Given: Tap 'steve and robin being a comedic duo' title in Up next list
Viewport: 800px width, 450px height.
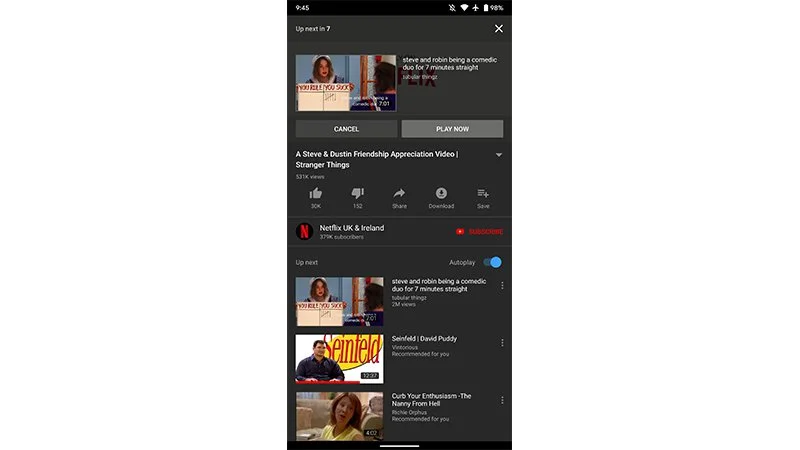Looking at the screenshot, I should click(x=439, y=285).
